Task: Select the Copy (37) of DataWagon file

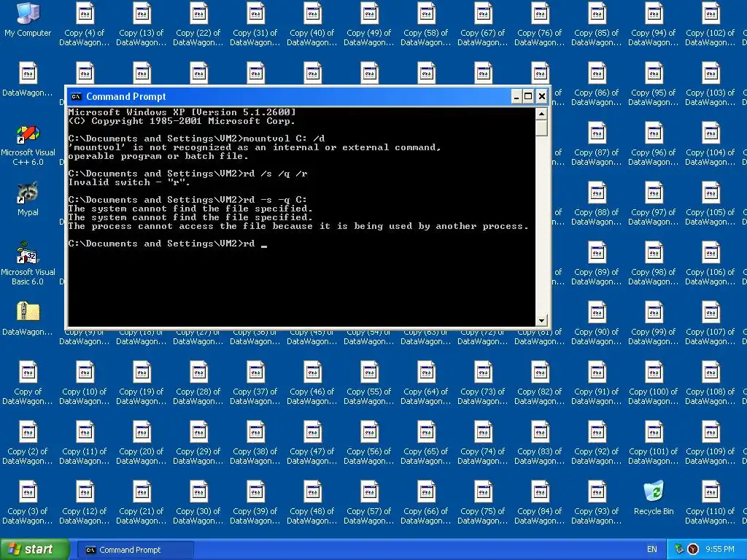Action: pos(255,382)
